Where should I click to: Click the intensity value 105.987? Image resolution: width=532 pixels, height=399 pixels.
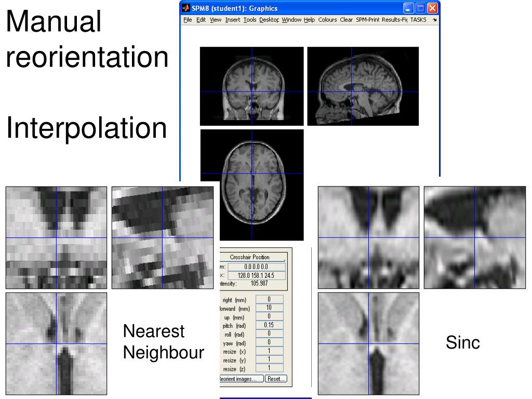point(259,283)
